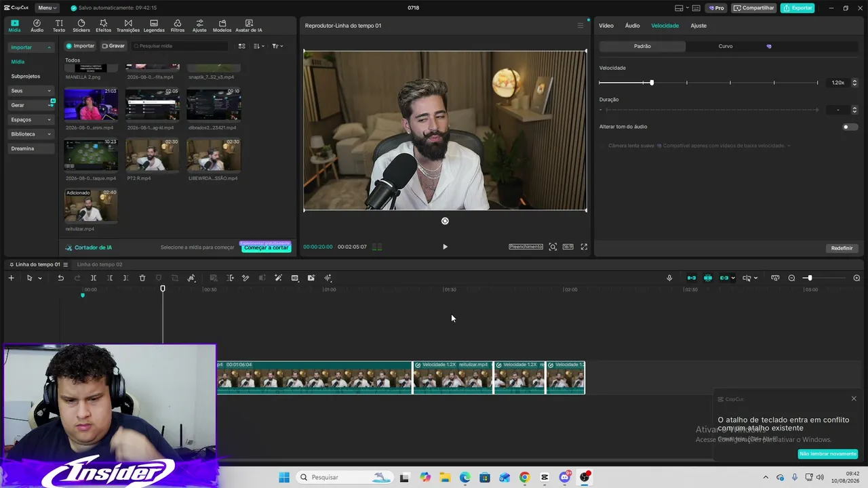Open the Transições panel
This screenshot has width=868, height=488.
click(128, 26)
